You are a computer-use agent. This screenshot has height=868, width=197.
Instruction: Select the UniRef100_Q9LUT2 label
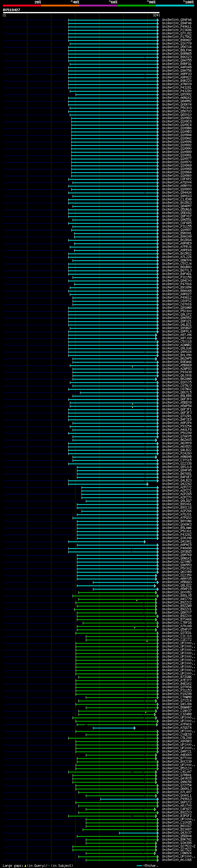[177, 315]
